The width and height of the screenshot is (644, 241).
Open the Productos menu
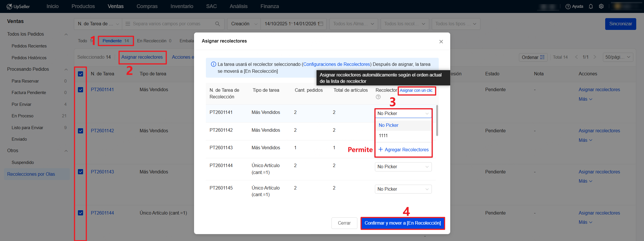pyautogui.click(x=83, y=6)
